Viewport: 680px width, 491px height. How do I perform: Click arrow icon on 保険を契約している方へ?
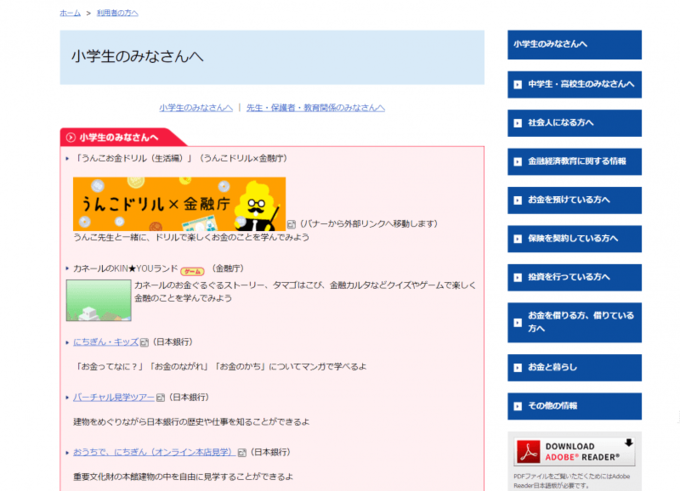pos(518,239)
